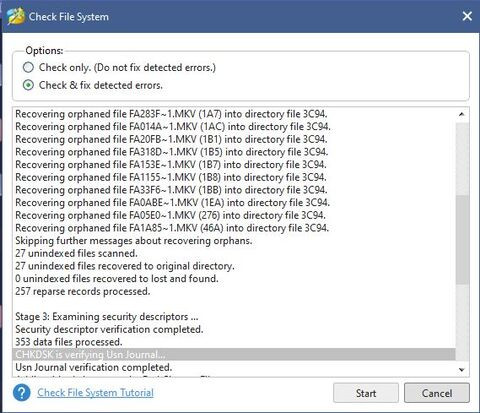
Task: Select the highlighted 'CHKDSK is verifying Usn Journal' line
Action: click(x=234, y=354)
